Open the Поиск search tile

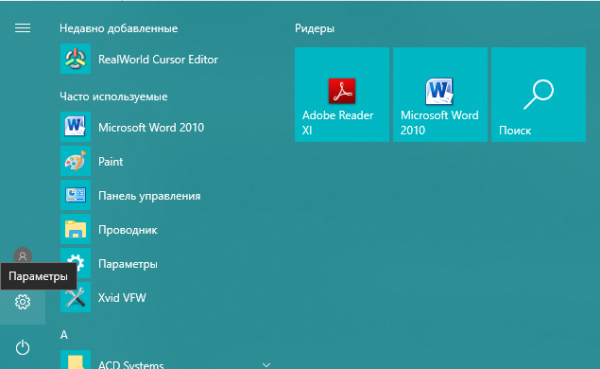tap(538, 95)
